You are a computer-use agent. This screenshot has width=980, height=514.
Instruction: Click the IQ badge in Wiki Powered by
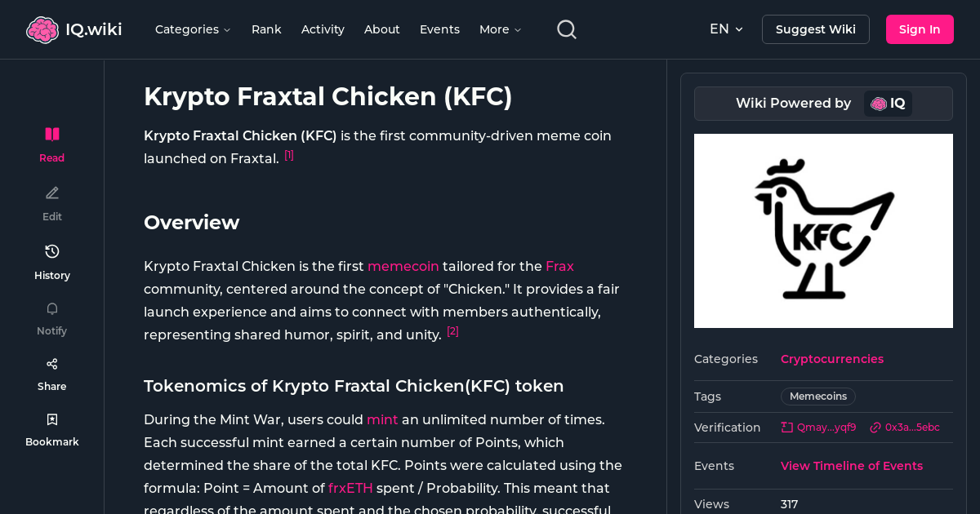888,104
